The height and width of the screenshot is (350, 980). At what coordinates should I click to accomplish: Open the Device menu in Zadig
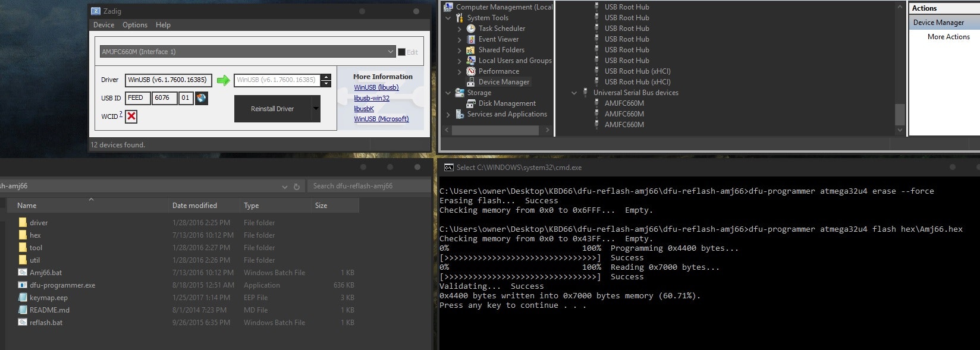coord(103,25)
